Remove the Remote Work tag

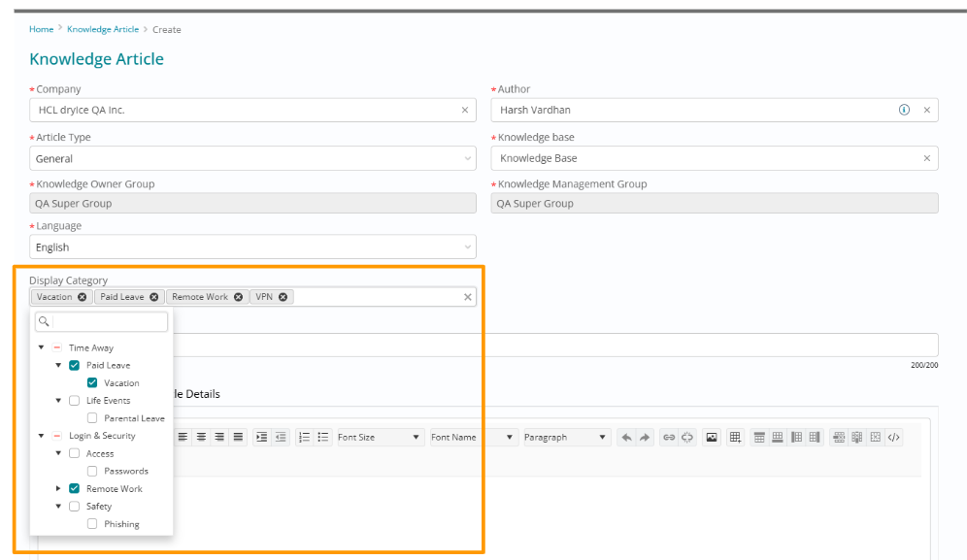(238, 297)
